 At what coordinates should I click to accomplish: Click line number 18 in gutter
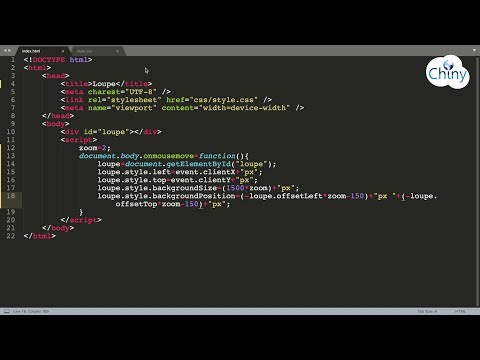coord(11,196)
